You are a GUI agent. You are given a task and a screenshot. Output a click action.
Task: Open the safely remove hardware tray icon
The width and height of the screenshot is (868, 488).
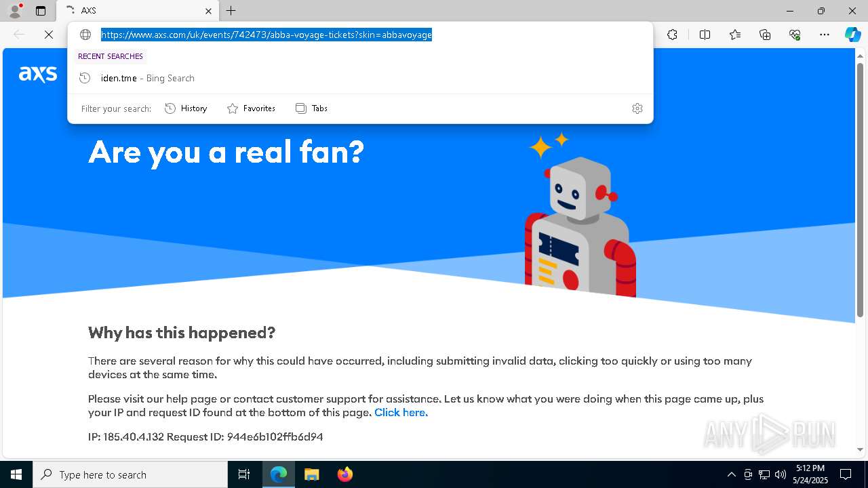(748, 474)
